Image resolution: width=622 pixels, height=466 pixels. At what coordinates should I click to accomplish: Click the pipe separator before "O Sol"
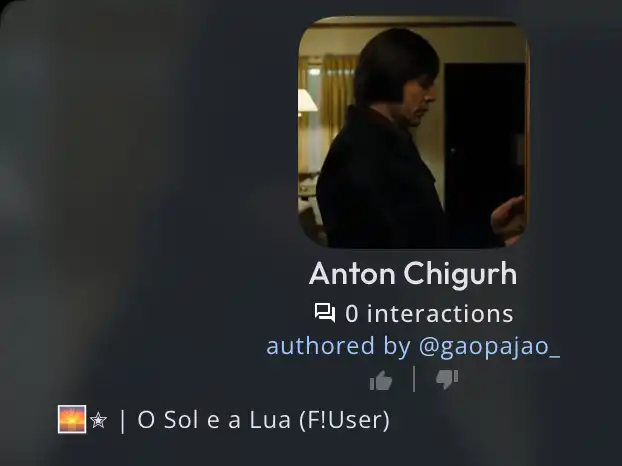point(122,420)
